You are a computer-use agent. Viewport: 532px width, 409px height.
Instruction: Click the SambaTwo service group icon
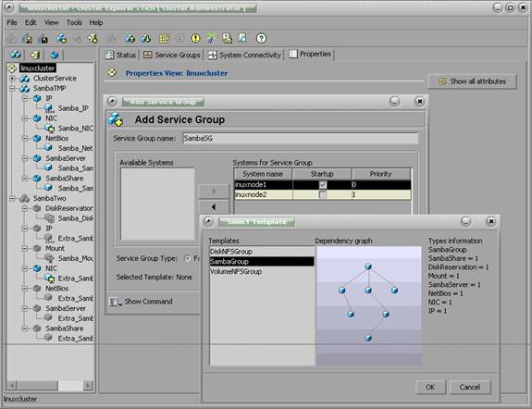[x=24, y=198]
